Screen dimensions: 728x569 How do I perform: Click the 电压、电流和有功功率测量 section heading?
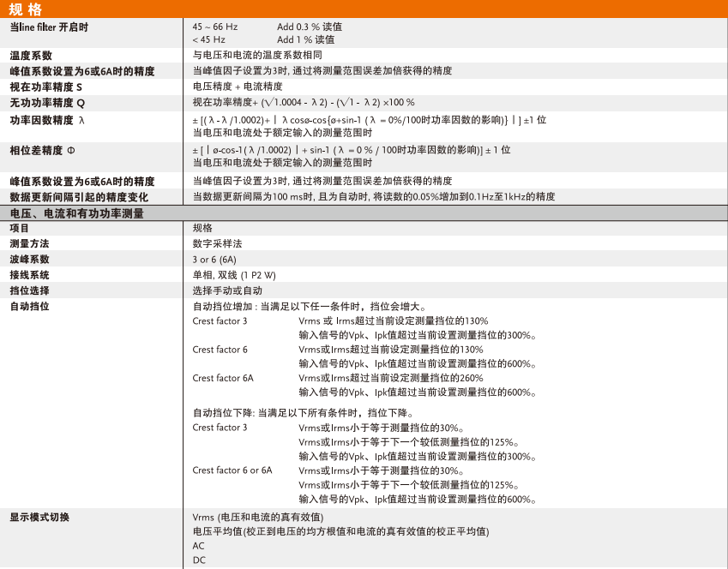click(x=76, y=213)
